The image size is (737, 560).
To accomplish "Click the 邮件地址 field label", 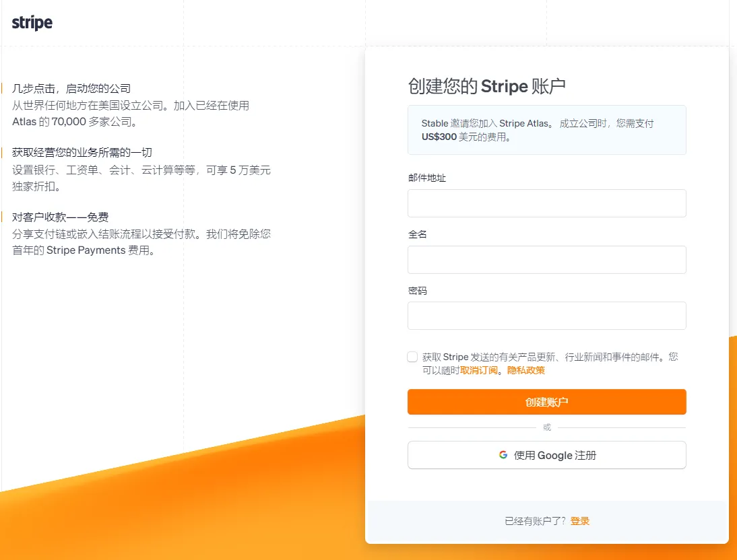I will click(427, 178).
